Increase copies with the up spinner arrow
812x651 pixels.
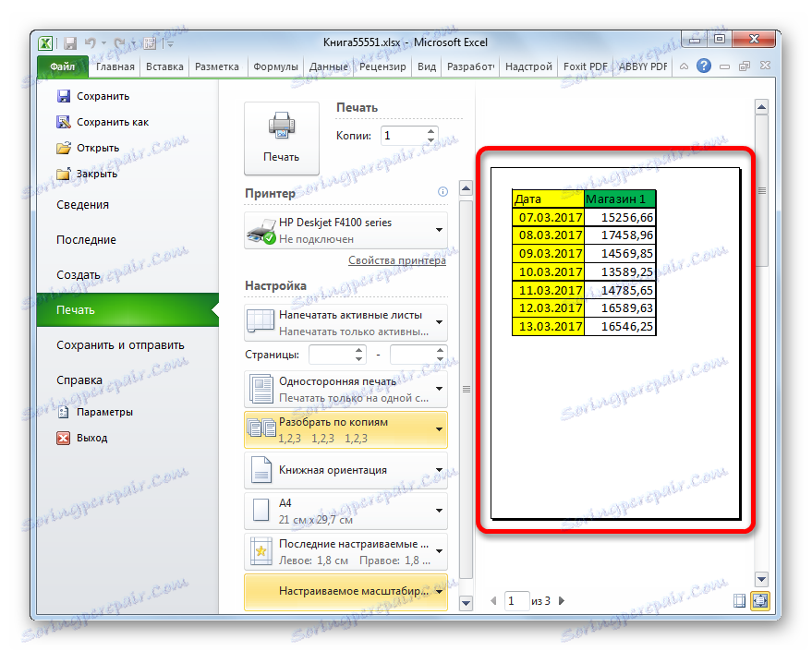(x=430, y=131)
